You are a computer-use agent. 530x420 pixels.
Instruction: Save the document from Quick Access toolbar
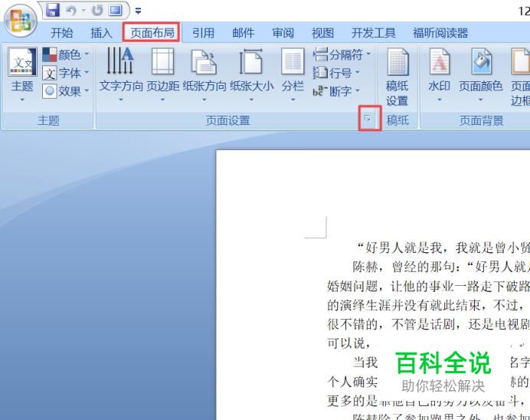click(53, 11)
